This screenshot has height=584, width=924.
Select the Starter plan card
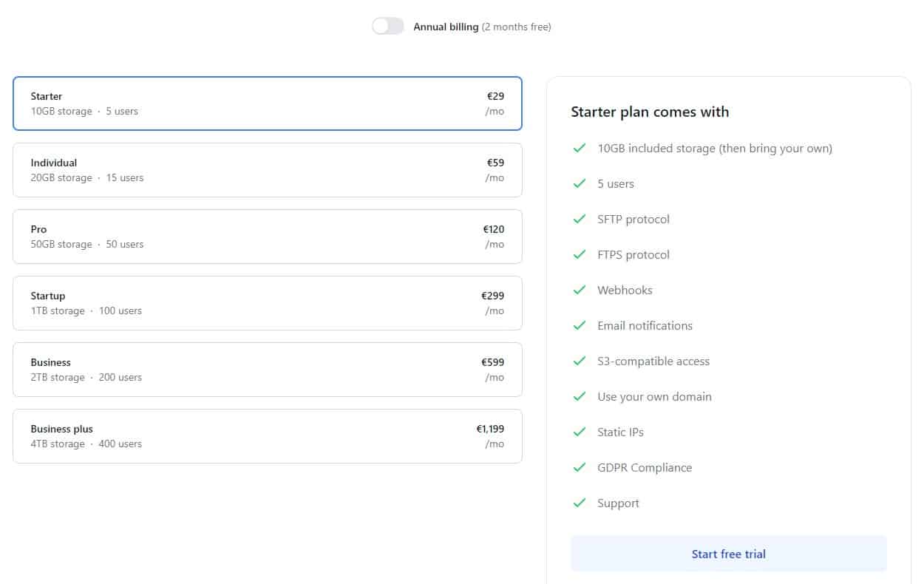coord(267,103)
